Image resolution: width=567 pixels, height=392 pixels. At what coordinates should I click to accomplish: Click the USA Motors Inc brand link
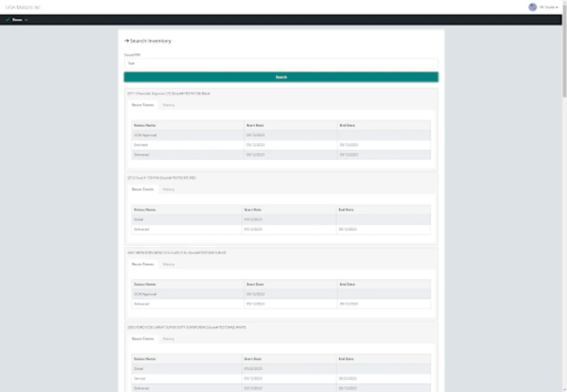(23, 7)
